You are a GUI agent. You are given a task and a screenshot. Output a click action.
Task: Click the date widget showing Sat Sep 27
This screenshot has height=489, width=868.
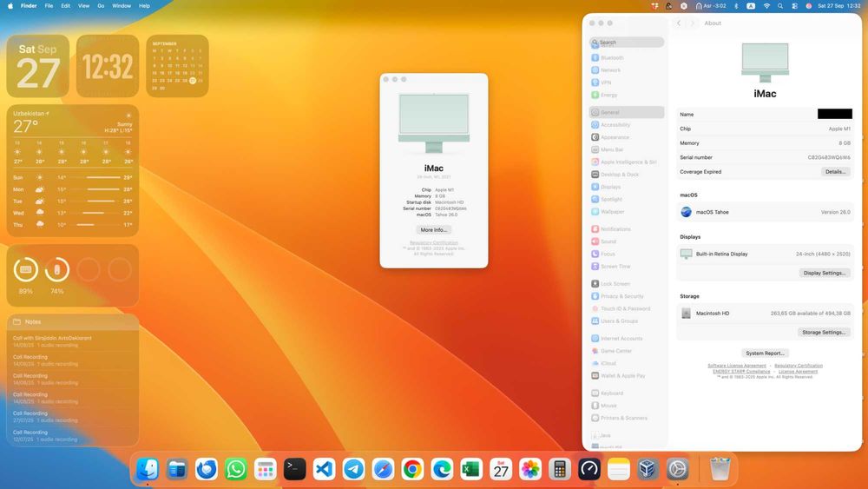(37, 66)
